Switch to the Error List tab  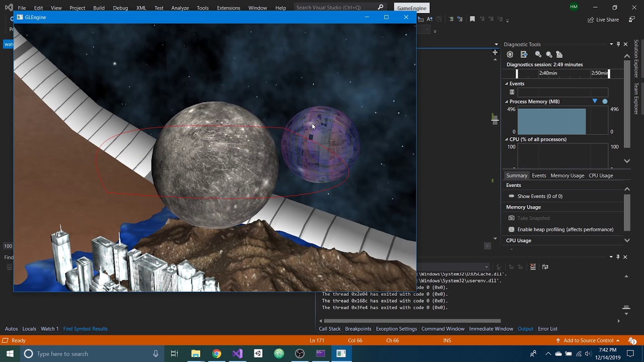547,329
